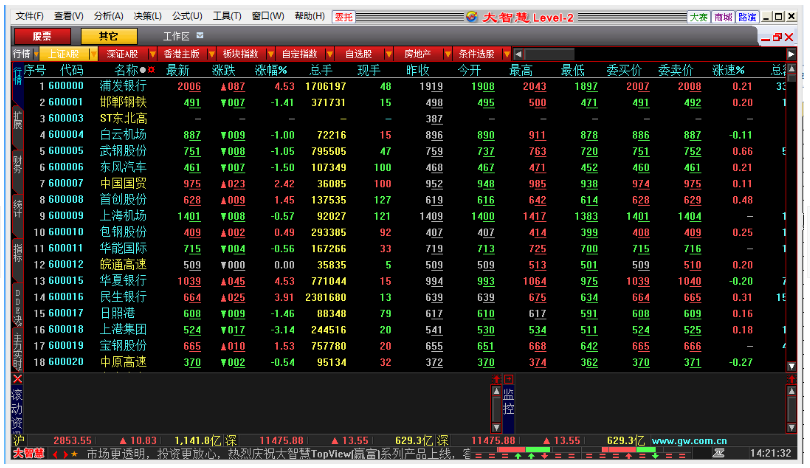Click the stock list scroll-down arrow

click(x=791, y=366)
